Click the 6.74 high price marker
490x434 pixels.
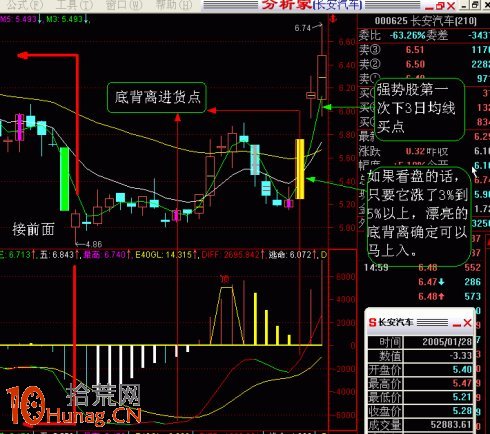coord(303,28)
